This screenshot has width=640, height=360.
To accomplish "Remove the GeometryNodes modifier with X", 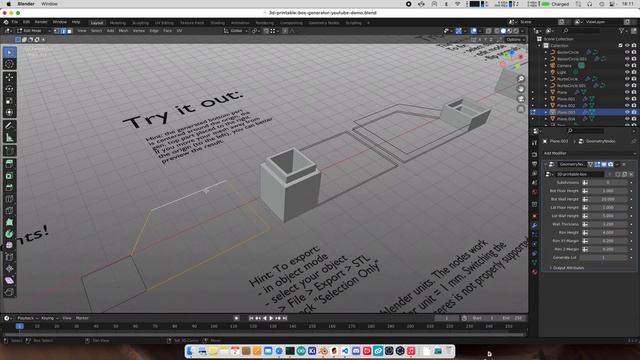I will tap(624, 164).
